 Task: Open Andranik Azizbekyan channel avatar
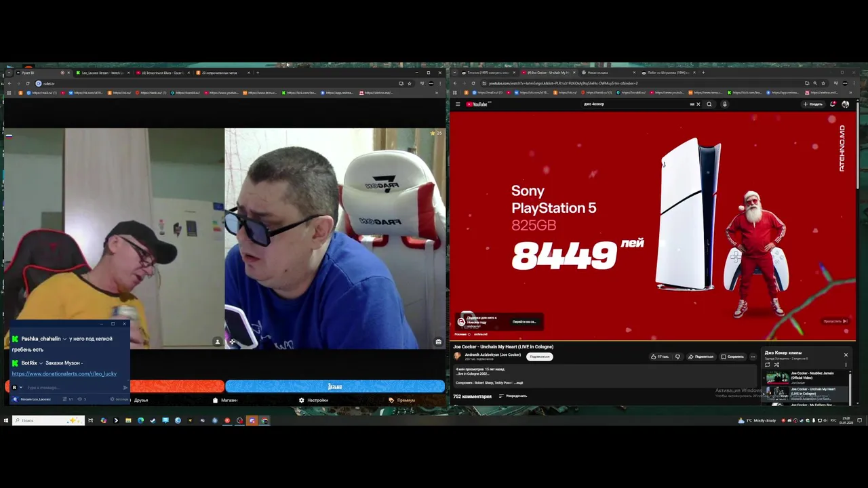pos(458,356)
